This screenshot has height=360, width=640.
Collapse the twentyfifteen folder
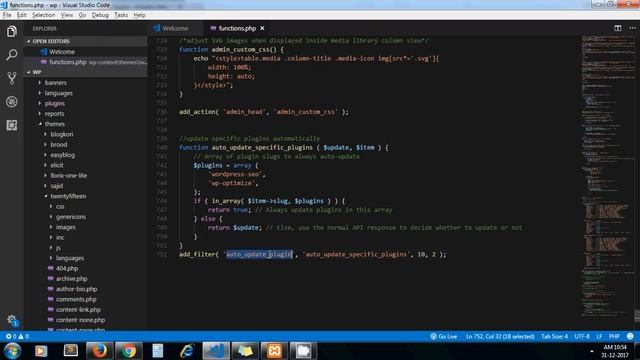(x=68, y=196)
